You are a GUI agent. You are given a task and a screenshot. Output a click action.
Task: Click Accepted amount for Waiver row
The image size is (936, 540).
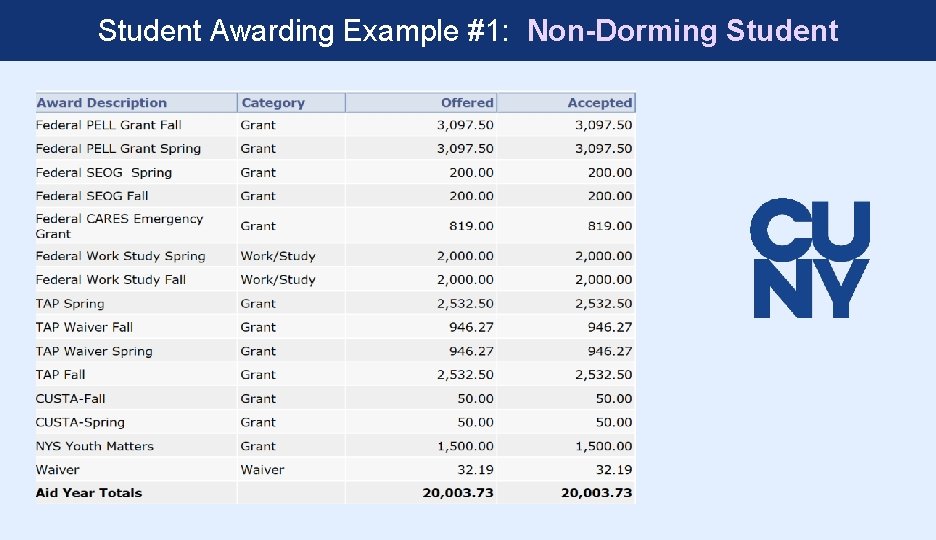pos(614,470)
